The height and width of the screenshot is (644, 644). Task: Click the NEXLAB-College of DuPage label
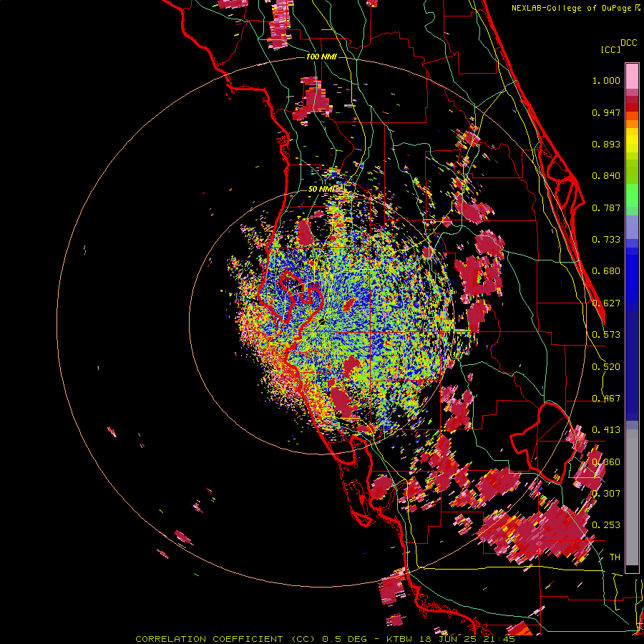(x=572, y=8)
